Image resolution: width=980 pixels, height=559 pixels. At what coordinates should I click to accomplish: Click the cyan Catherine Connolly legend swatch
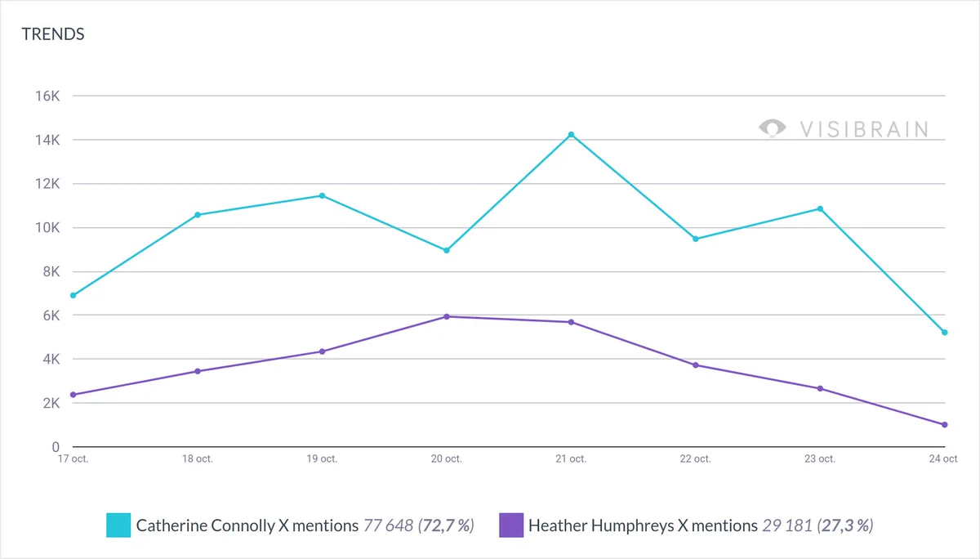pos(118,525)
